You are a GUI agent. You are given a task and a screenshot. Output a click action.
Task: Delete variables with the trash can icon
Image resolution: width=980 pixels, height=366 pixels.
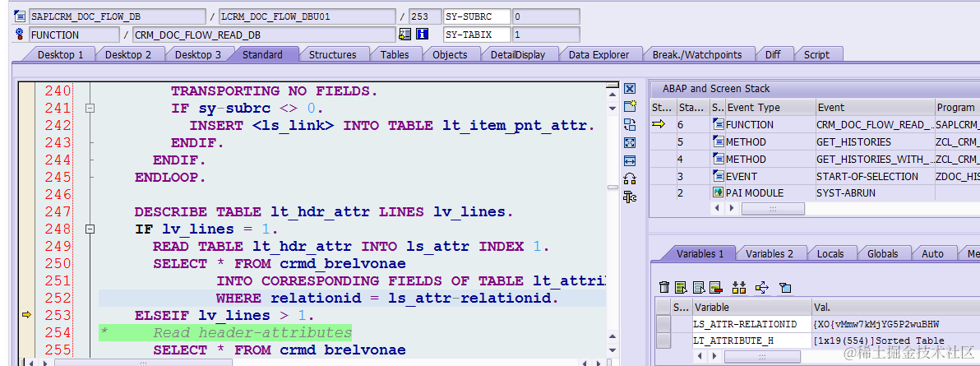point(664,287)
